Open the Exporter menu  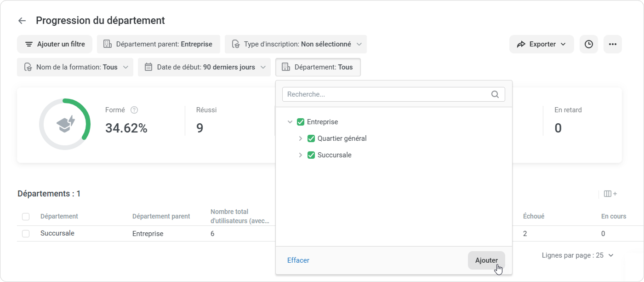[541, 44]
